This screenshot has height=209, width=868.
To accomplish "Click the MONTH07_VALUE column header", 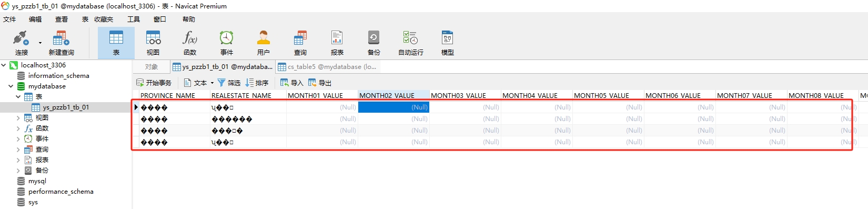I will tap(751, 95).
